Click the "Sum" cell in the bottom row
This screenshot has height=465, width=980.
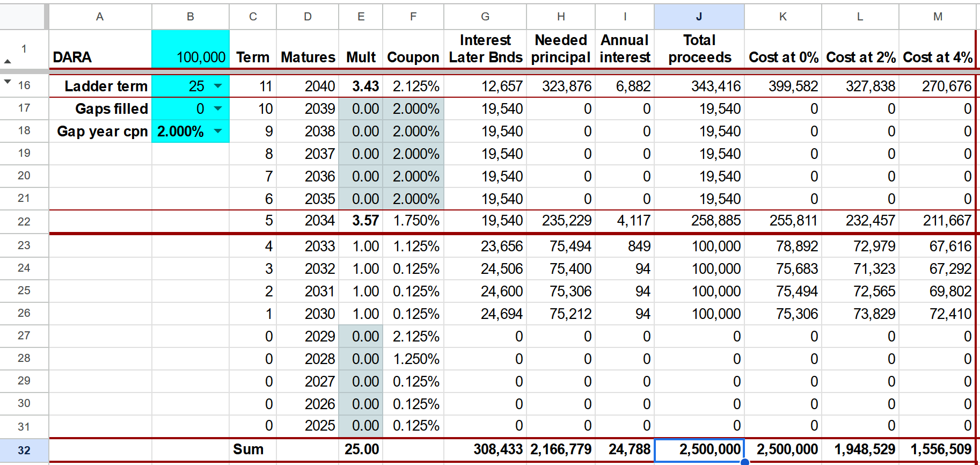pos(253,450)
